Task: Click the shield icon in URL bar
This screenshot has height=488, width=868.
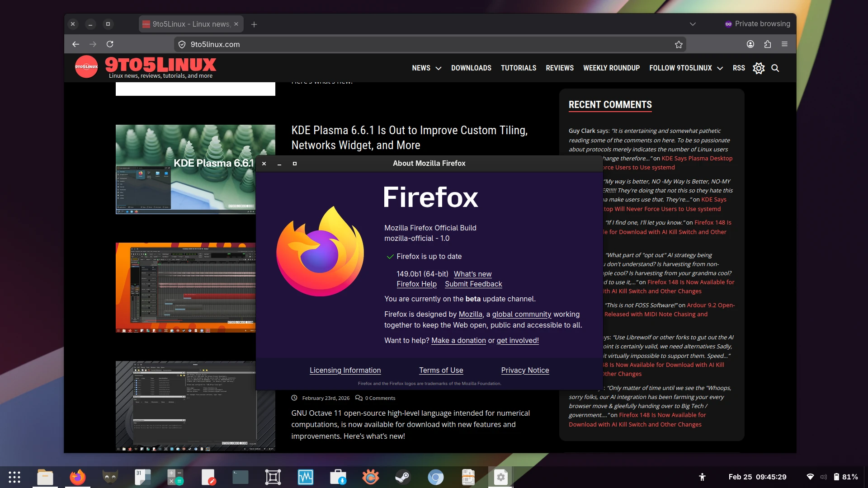Action: (x=182, y=44)
